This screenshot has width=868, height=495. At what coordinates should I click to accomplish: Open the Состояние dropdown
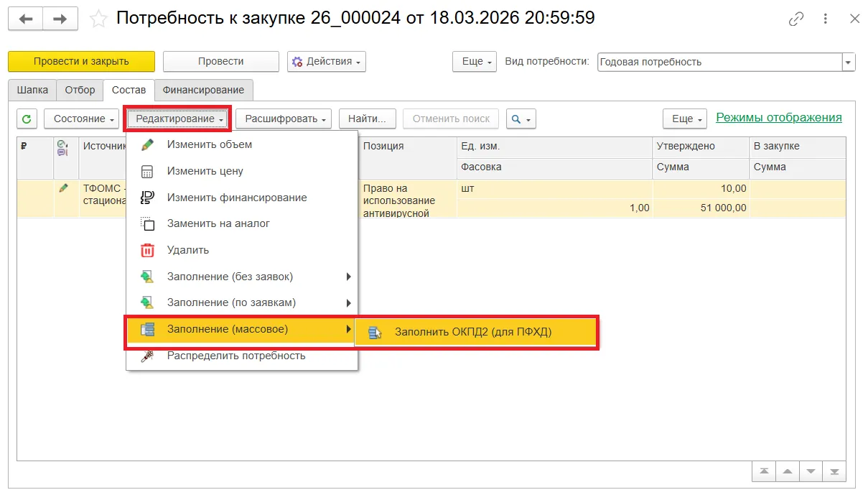[81, 119]
